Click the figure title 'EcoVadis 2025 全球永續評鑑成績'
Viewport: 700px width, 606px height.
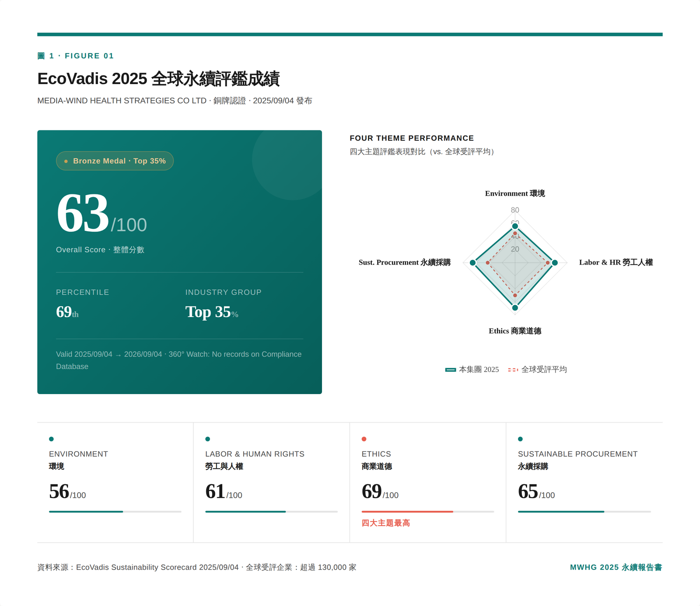[158, 79]
